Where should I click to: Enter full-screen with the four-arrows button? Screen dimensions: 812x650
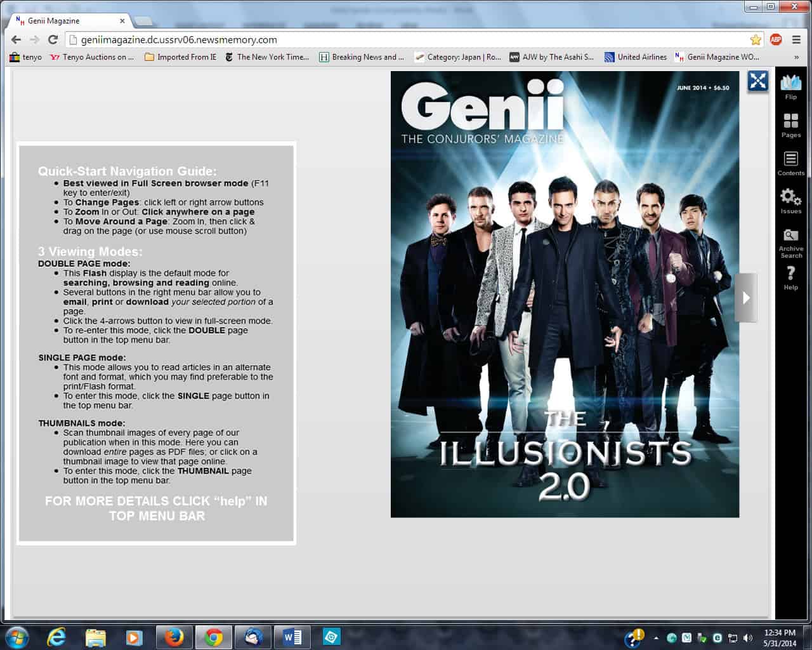[x=758, y=81]
